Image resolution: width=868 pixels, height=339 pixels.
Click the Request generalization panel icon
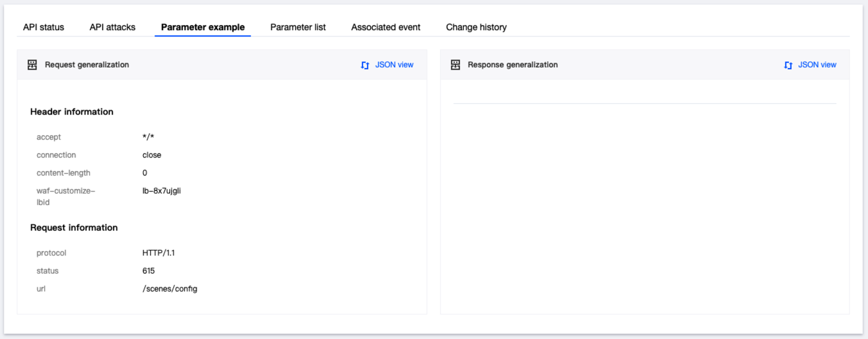(x=32, y=65)
